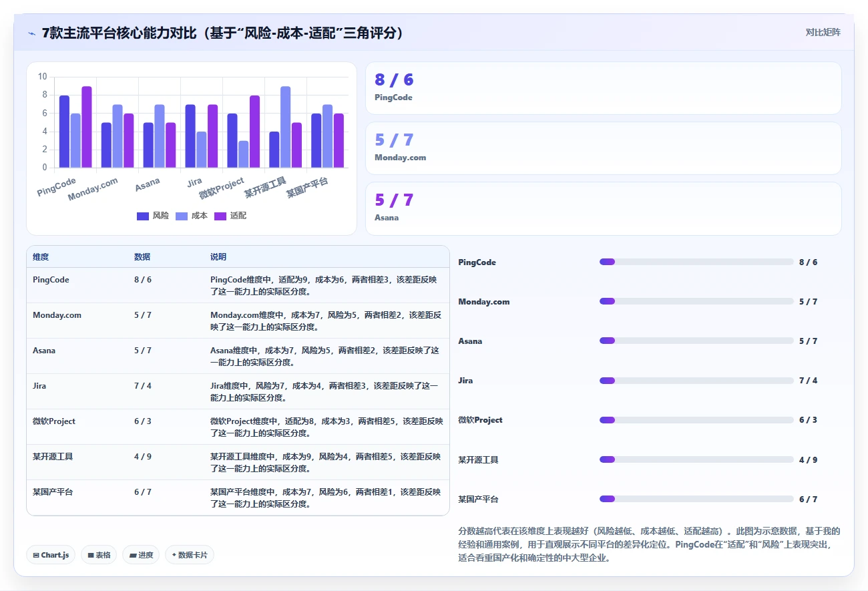The height and width of the screenshot is (591, 868).
Task: Click the Monday.com progress bar
Action: click(696, 302)
